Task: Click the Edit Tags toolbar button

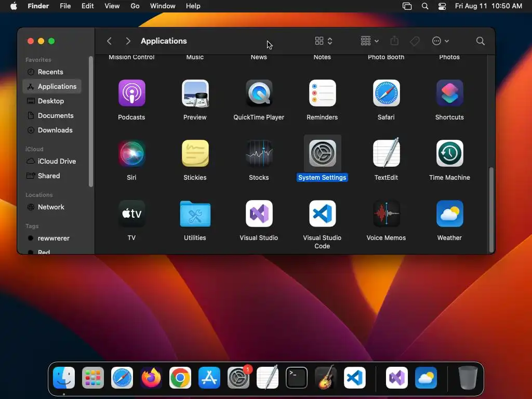Action: [x=415, y=41]
